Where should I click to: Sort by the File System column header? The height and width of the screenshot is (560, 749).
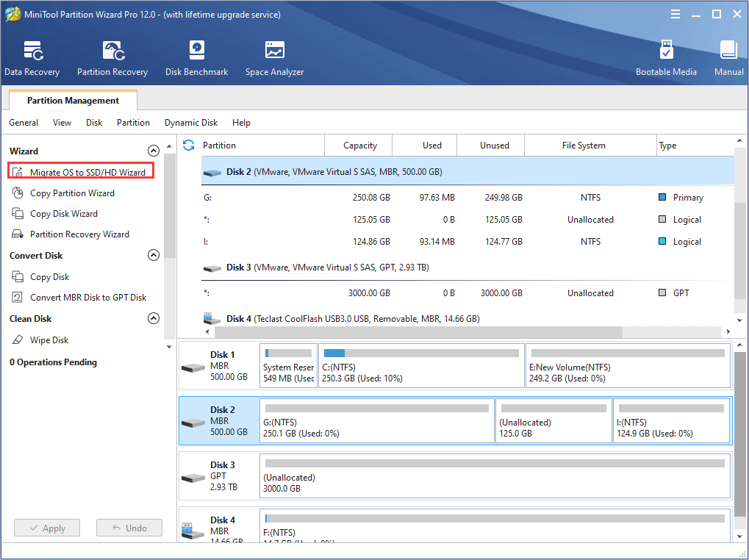point(591,145)
